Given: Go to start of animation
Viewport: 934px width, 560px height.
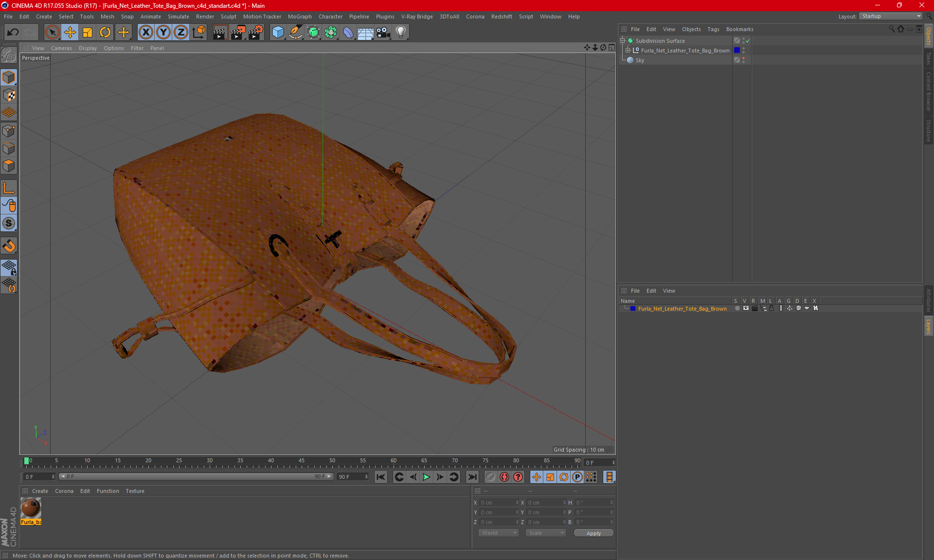Looking at the screenshot, I should 381,477.
